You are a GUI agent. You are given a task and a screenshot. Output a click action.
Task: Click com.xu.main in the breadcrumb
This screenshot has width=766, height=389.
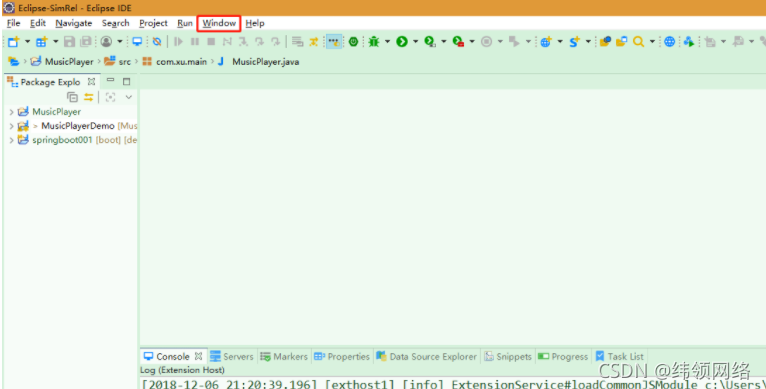click(181, 62)
